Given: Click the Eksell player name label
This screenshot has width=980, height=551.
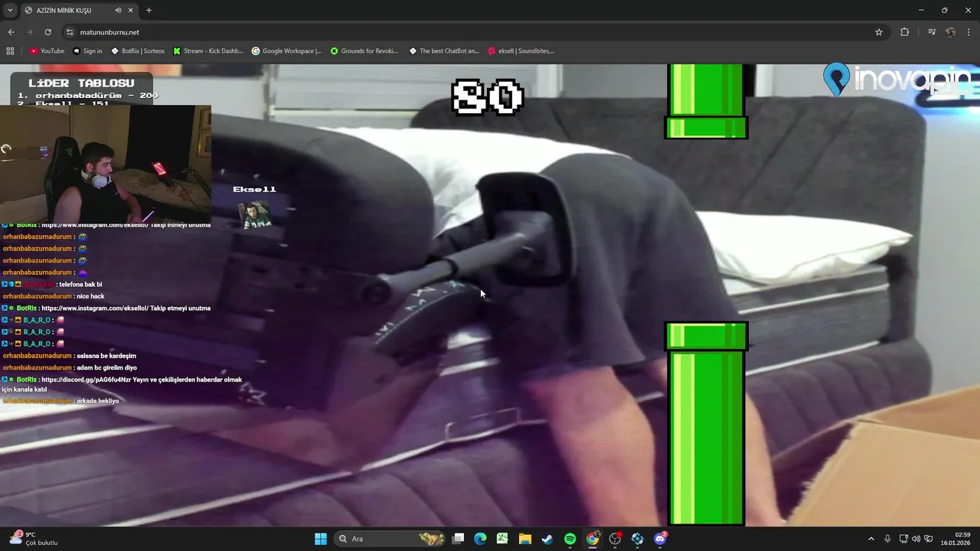Looking at the screenshot, I should tap(254, 189).
